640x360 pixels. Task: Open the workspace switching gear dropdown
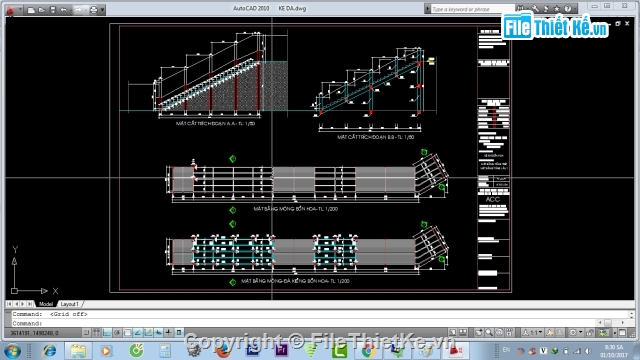pos(575,333)
